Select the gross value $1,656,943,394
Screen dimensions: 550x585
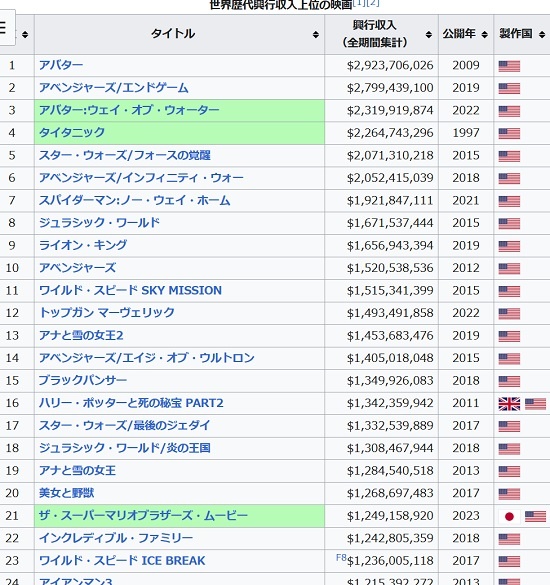coord(390,245)
